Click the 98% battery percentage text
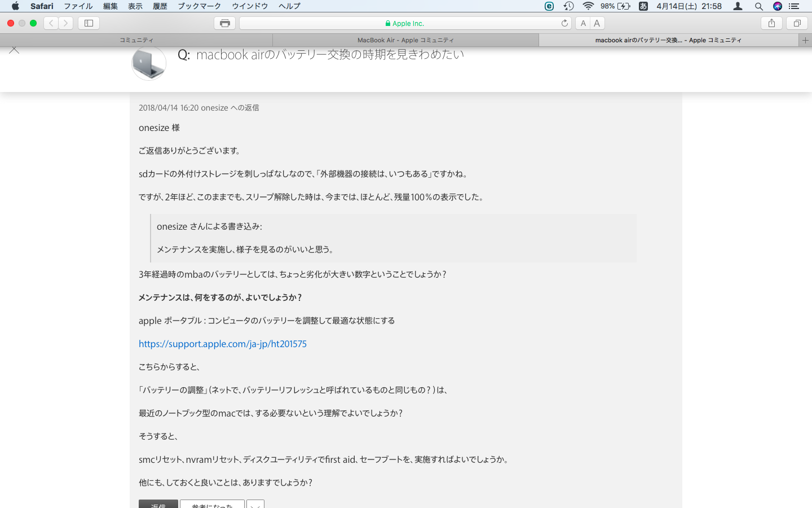 [x=607, y=6]
